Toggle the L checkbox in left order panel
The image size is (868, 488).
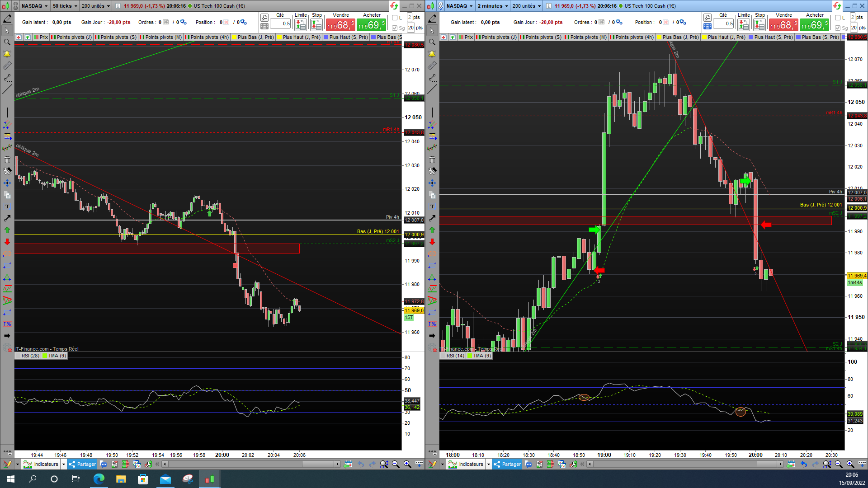(x=395, y=18)
